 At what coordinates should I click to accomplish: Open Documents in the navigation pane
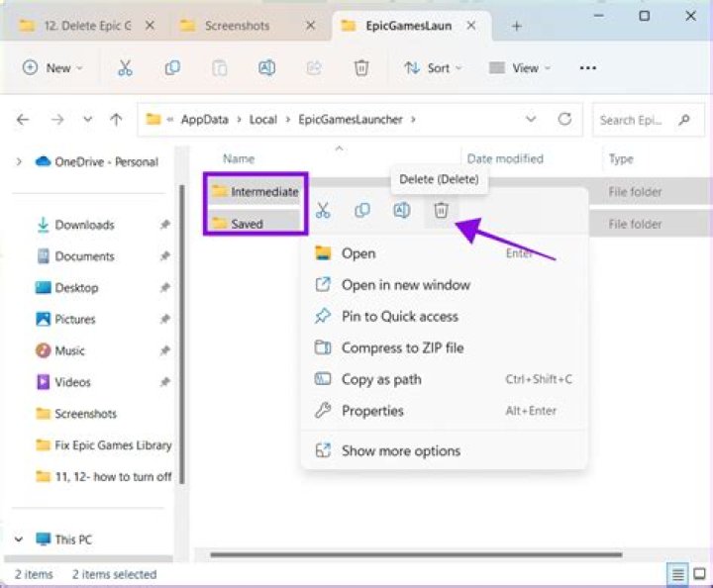(x=84, y=256)
